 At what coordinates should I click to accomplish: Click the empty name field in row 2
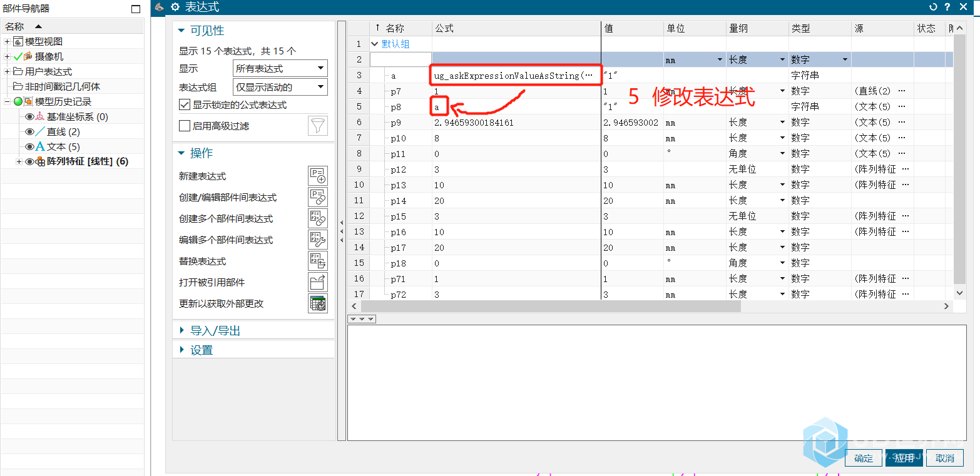[x=401, y=59]
